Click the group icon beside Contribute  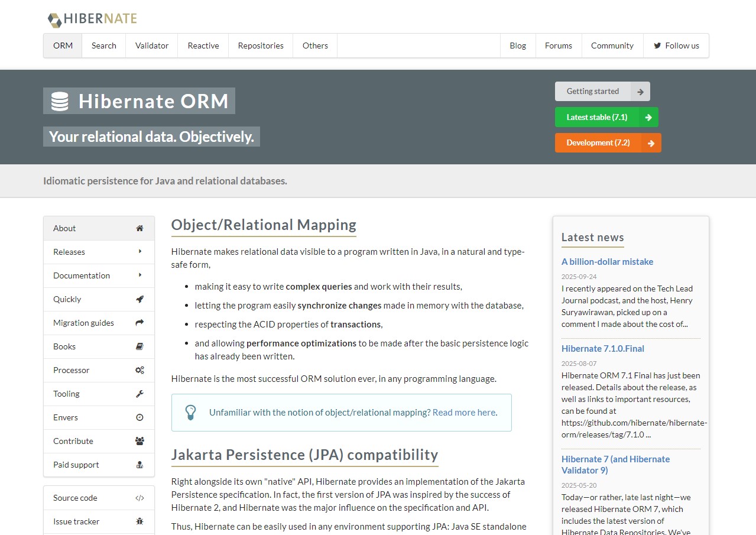pyautogui.click(x=139, y=441)
